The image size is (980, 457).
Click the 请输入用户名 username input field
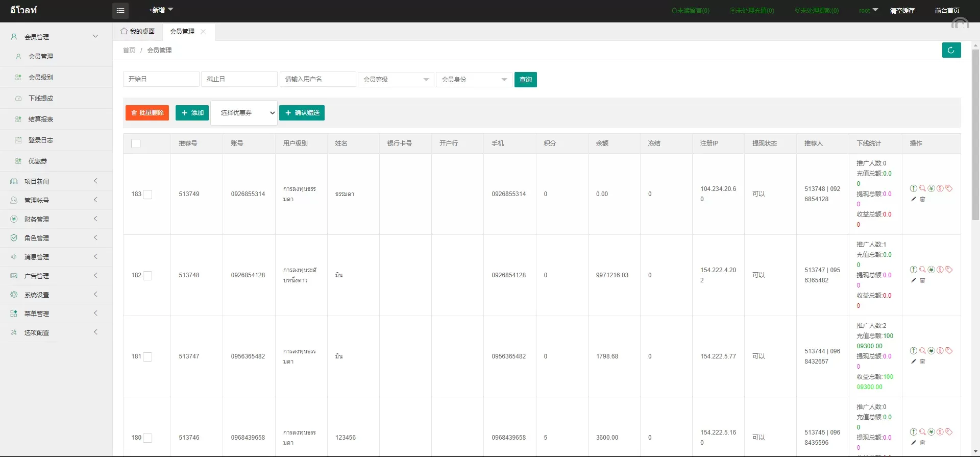click(317, 79)
